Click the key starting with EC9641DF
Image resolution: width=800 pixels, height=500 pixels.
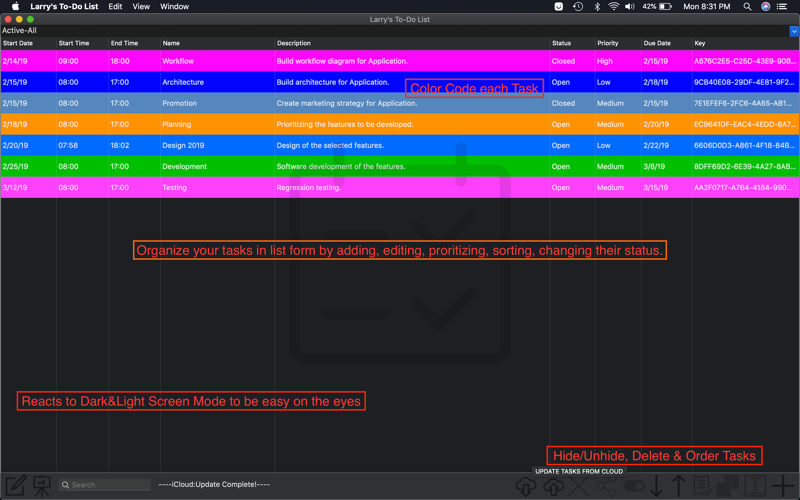coord(744,124)
